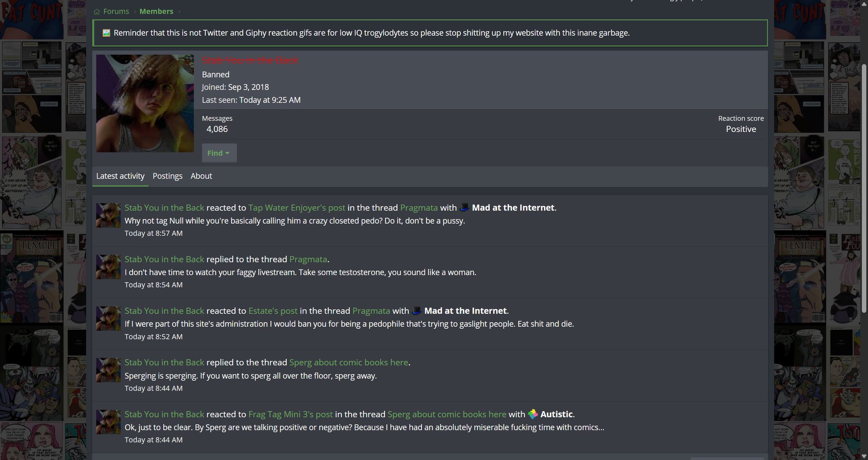Open Frag Tag Mini 3's post link
The image size is (868, 460).
(x=290, y=414)
